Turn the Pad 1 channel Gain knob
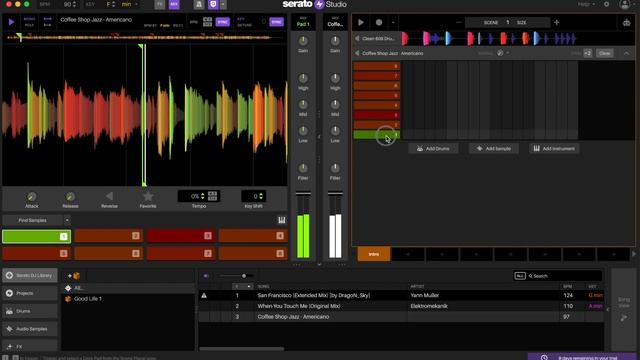The width and height of the screenshot is (640, 360). (303, 41)
